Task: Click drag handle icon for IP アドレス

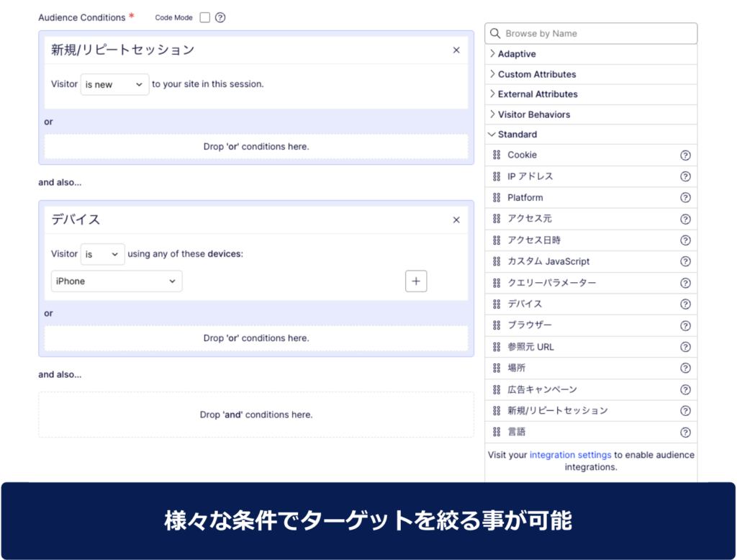Action: coord(497,176)
